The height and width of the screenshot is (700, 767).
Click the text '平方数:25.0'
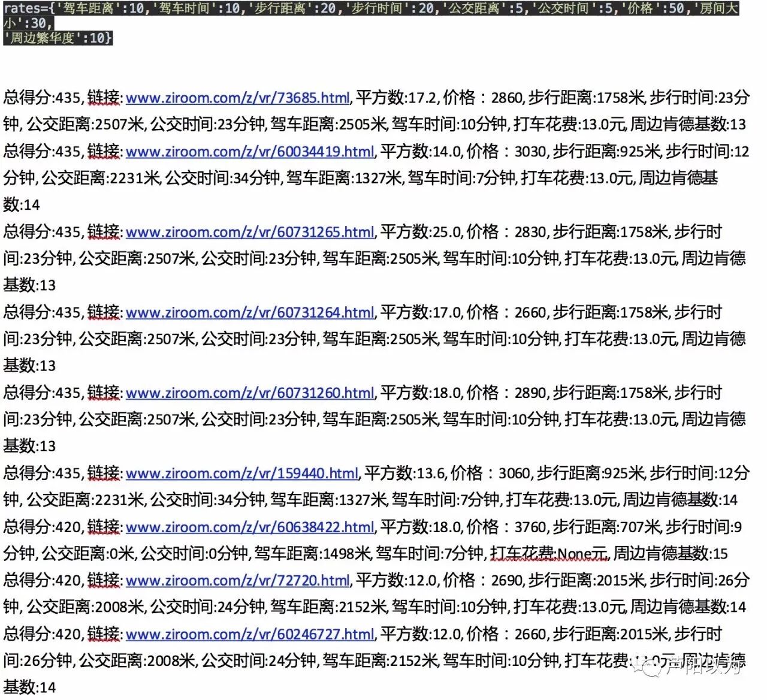421,232
